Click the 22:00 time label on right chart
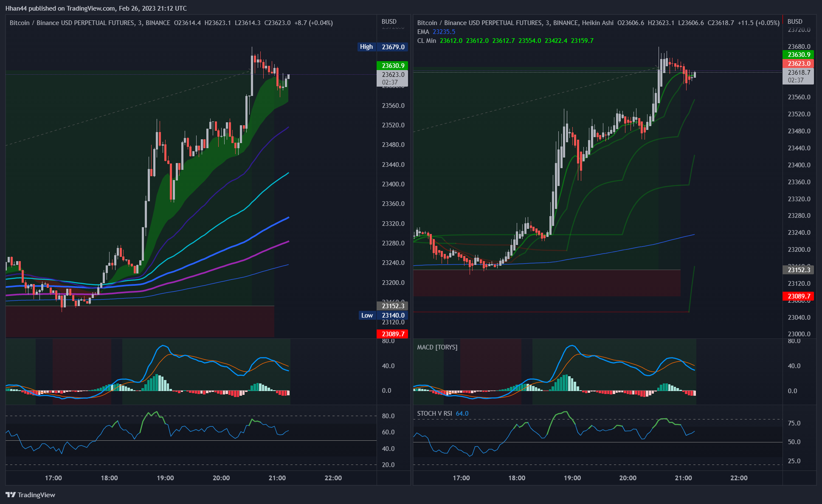Viewport: 822px width, 504px height. 739,478
